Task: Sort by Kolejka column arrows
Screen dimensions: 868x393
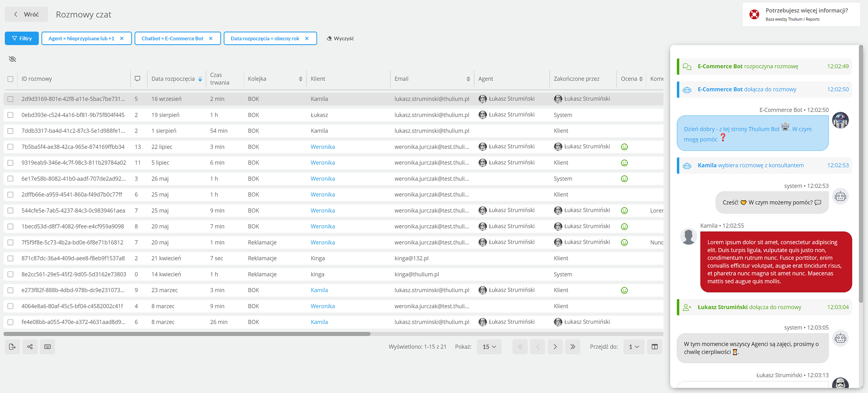Action: click(301, 79)
